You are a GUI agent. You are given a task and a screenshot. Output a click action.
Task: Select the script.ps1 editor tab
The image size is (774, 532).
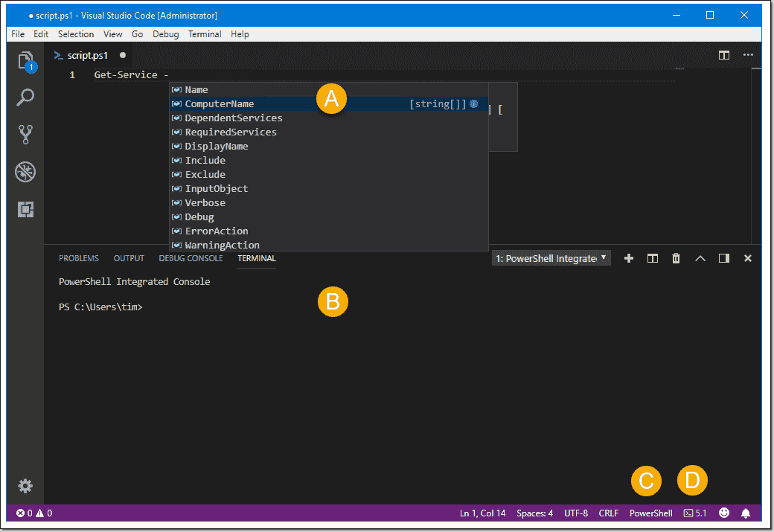(88, 55)
